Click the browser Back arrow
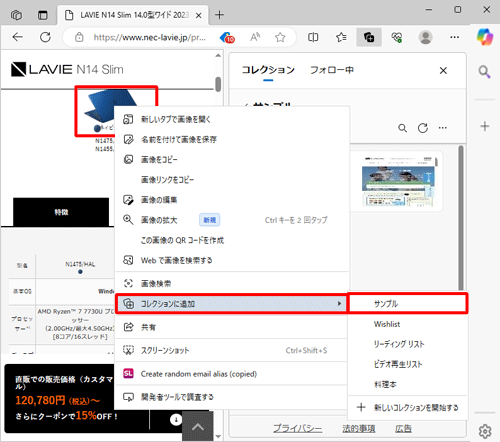 (17, 37)
